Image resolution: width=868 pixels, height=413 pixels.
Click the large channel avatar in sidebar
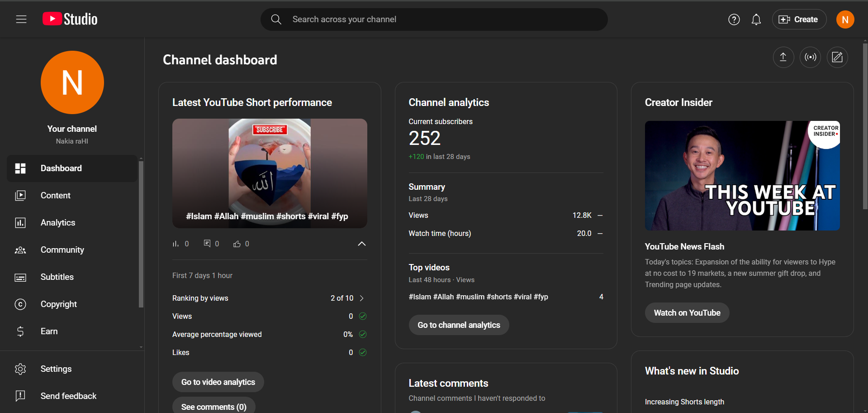[x=72, y=82]
